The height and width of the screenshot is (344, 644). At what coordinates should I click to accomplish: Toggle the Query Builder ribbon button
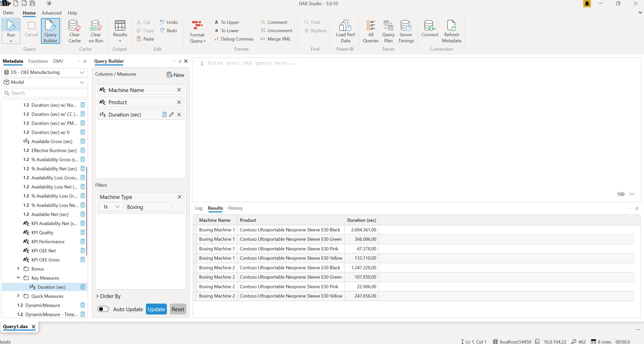click(50, 31)
